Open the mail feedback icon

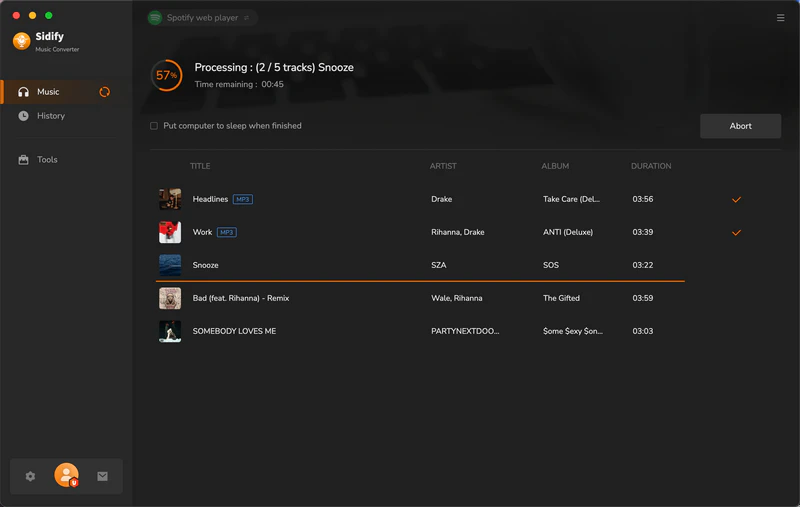[x=103, y=476]
